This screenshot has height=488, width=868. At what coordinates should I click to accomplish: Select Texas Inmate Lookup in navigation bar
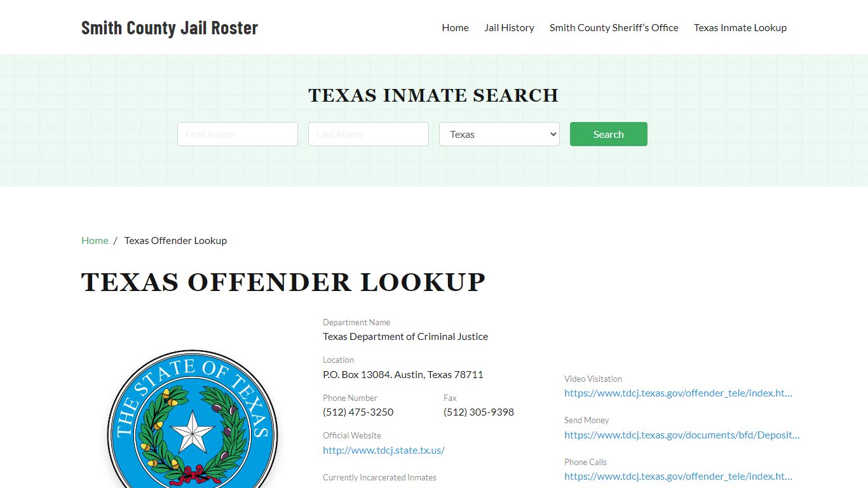pos(740,28)
